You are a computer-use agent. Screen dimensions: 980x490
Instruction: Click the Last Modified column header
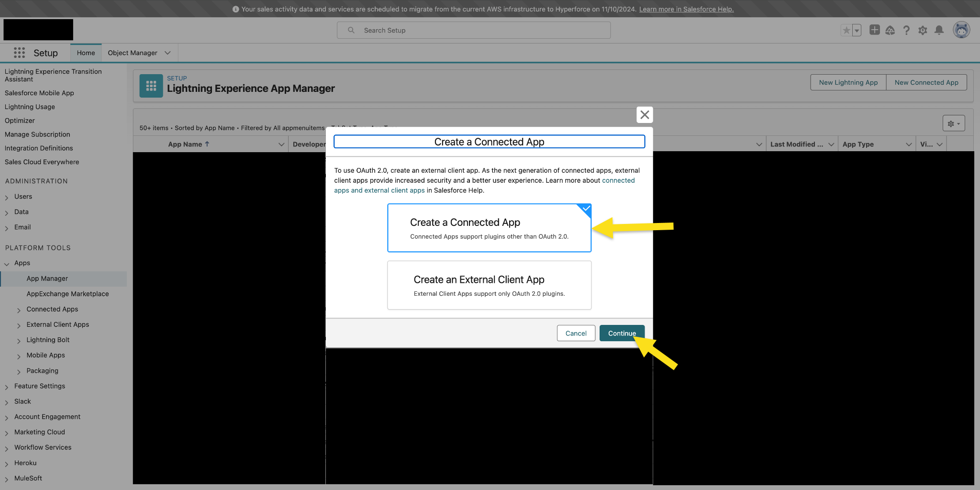tap(797, 144)
